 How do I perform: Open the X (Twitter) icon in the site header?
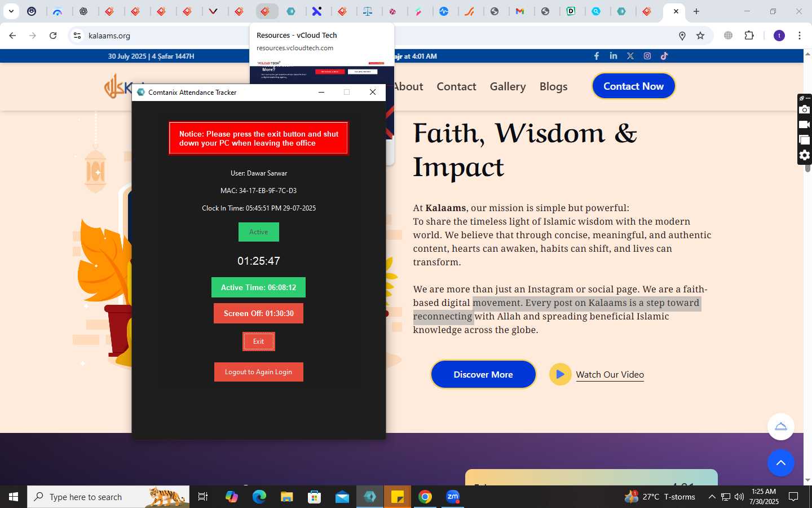pos(630,56)
